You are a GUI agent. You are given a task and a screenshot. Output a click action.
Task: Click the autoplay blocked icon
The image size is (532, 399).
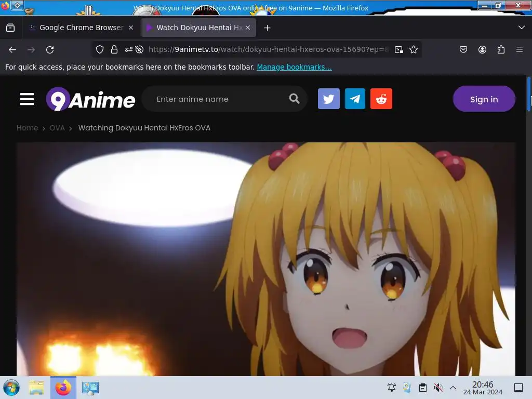coord(139,49)
